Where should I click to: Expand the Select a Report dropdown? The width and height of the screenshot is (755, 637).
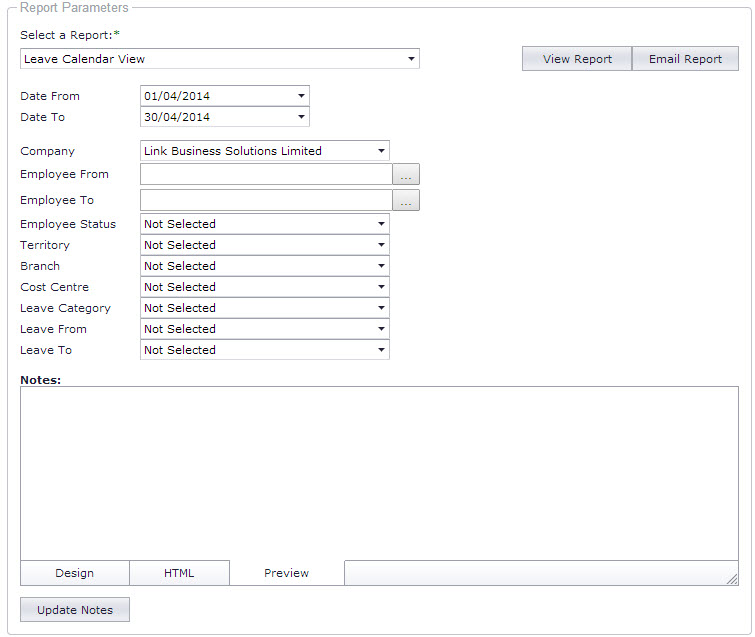pos(220,59)
